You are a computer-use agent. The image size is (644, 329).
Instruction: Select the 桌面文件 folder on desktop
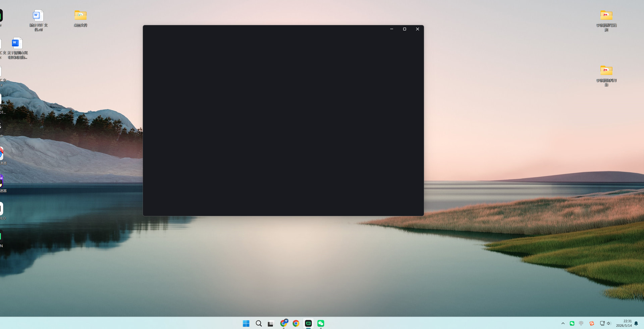[80, 18]
